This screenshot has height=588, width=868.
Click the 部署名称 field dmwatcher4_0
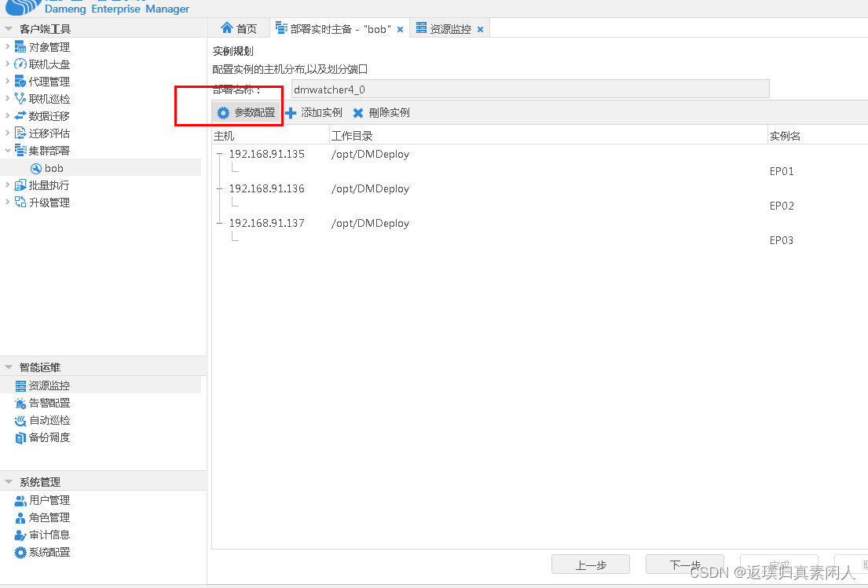coord(530,89)
